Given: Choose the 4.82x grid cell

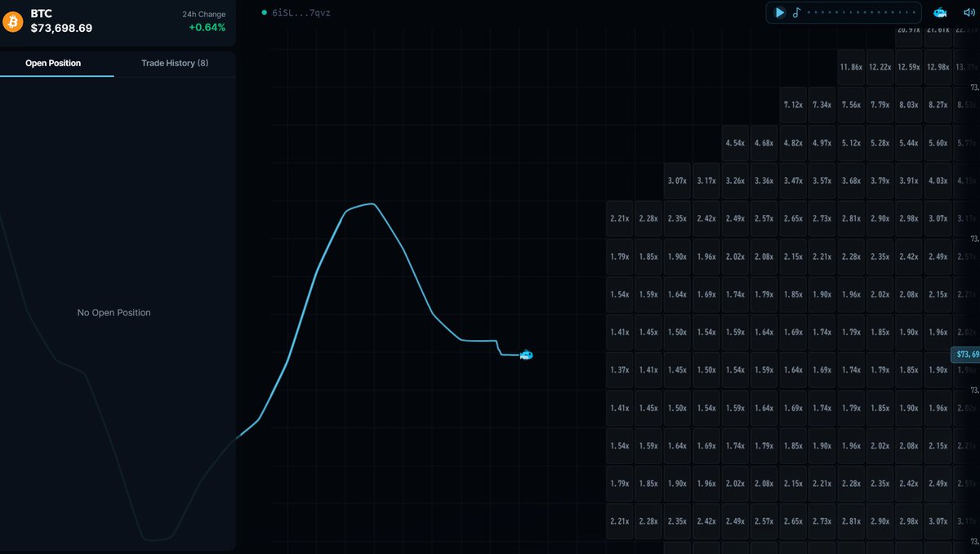Looking at the screenshot, I should (x=793, y=143).
